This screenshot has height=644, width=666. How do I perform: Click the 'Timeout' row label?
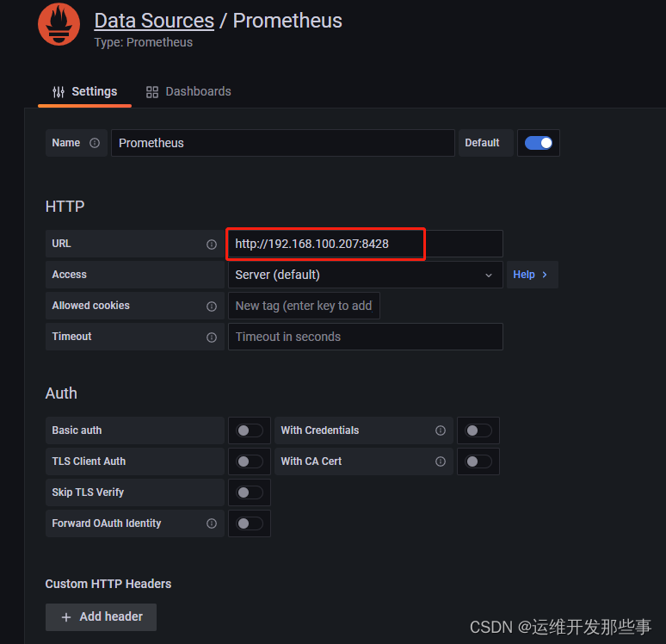click(71, 337)
